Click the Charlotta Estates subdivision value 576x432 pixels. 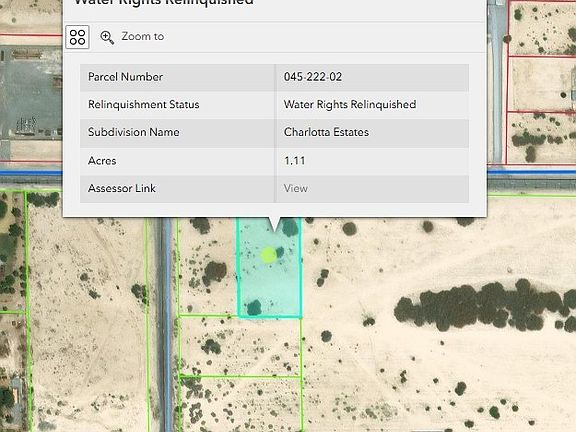point(326,132)
